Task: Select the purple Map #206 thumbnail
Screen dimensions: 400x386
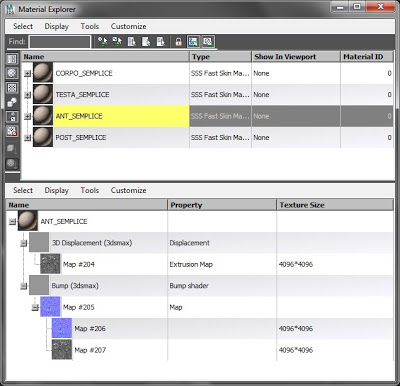Action: point(62,328)
